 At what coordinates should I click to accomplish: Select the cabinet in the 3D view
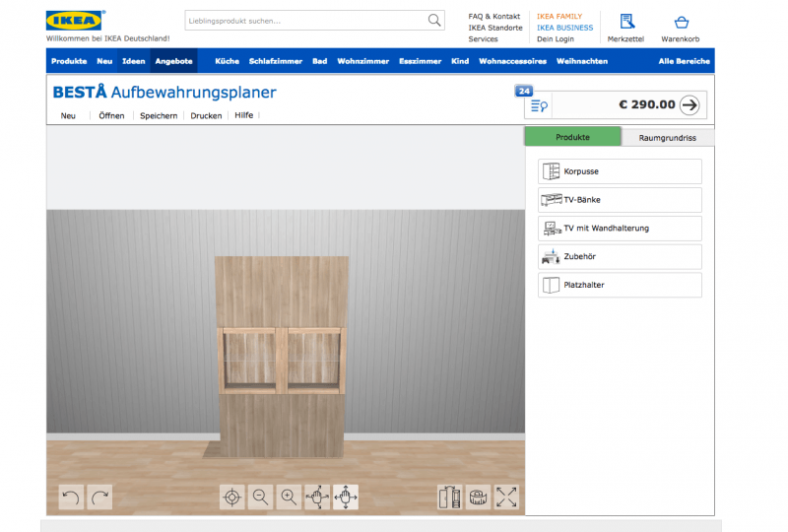(x=283, y=355)
